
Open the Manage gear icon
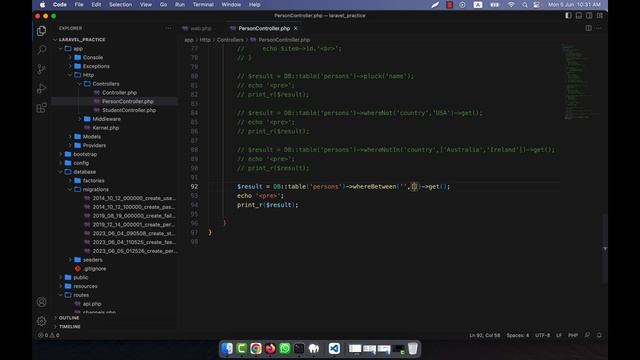coord(41,321)
